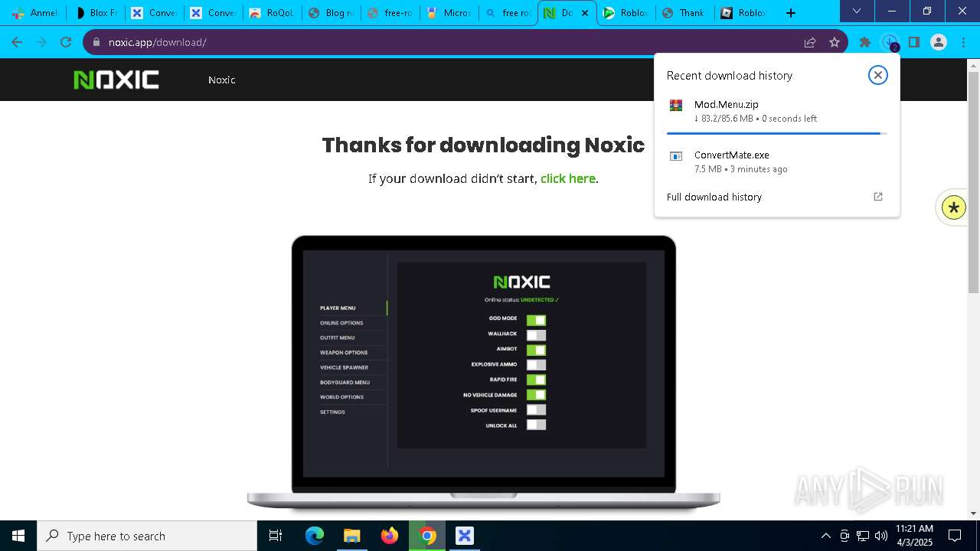Open ConvertMate.exe download entry
The height and width of the screenshot is (551, 980).
click(776, 161)
